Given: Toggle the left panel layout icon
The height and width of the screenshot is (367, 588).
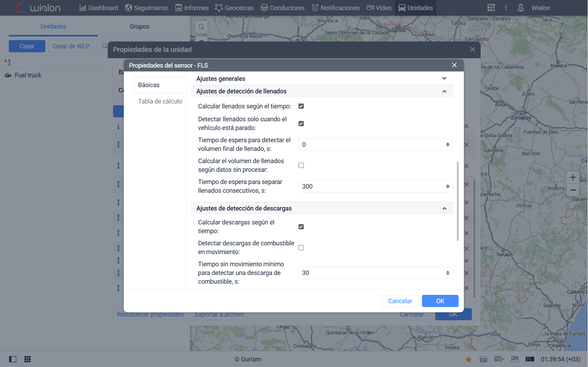Looking at the screenshot, I should (x=13, y=359).
